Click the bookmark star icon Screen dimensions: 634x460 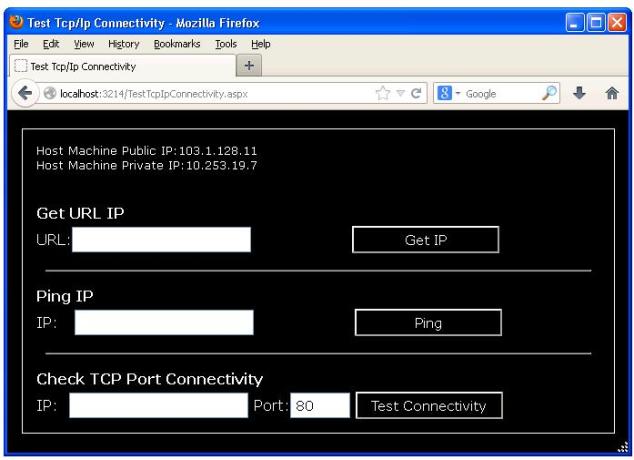[383, 93]
